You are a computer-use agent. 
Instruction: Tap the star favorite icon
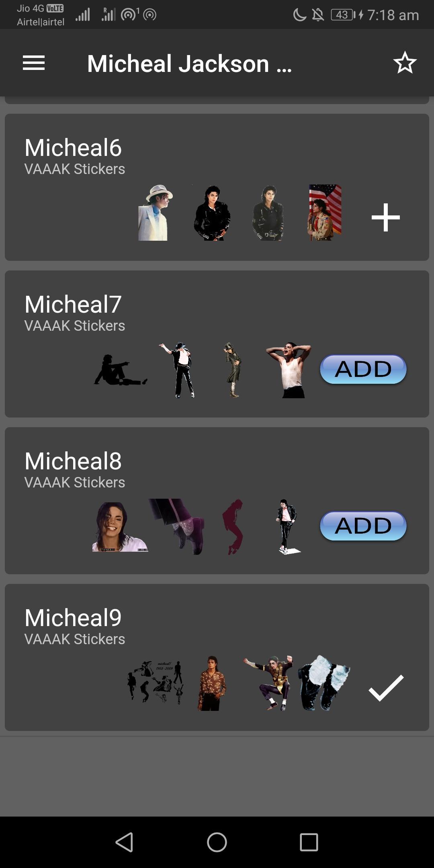tap(405, 63)
